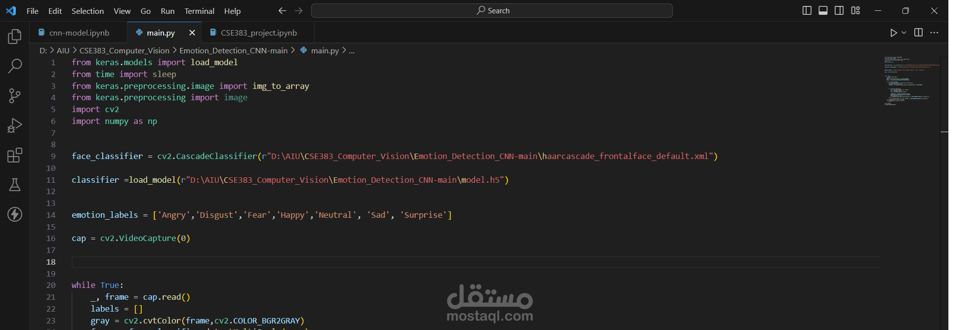Click cv2.VideoCapture(0) on line 16

(145, 238)
